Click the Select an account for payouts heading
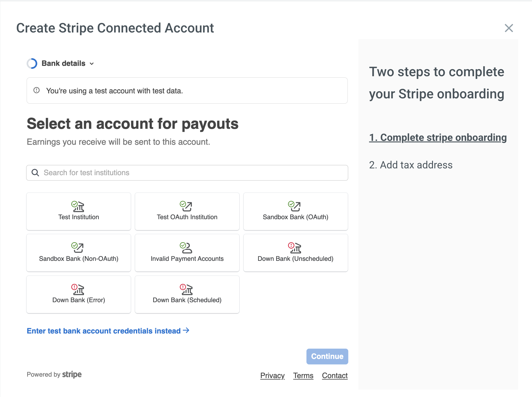 click(132, 124)
